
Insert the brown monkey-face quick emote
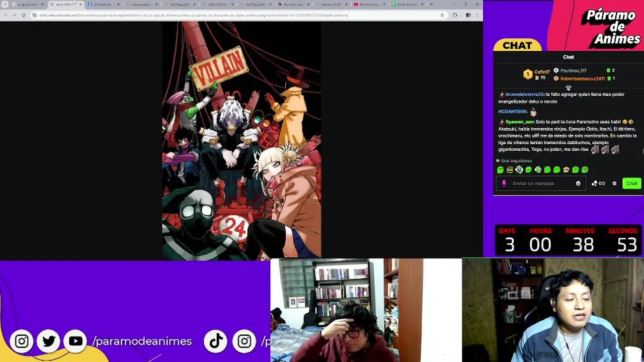[x=566, y=170]
